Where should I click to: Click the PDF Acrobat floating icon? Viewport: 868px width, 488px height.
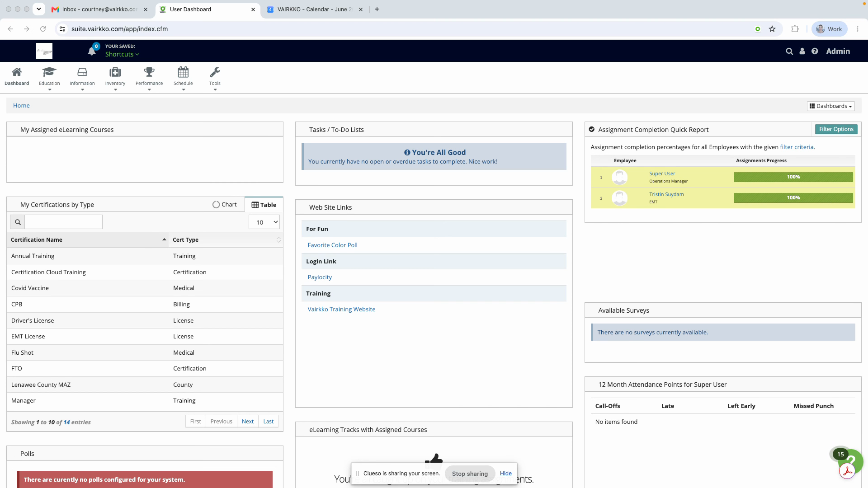click(847, 471)
